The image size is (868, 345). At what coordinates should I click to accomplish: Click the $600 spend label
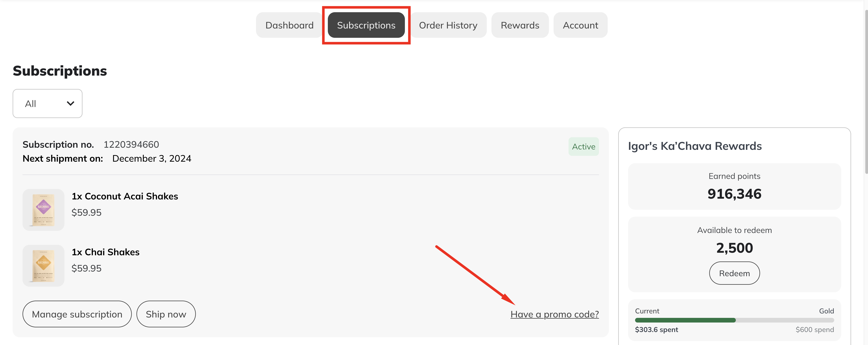[814, 330]
